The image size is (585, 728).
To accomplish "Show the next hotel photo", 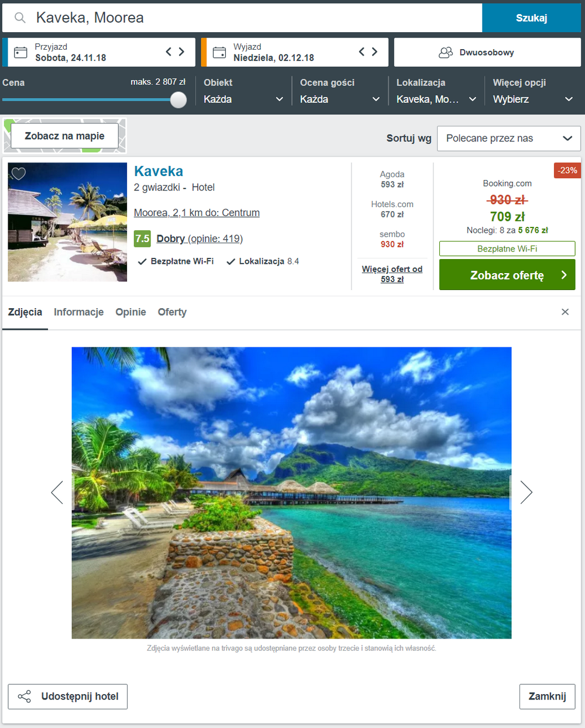I will (x=526, y=492).
